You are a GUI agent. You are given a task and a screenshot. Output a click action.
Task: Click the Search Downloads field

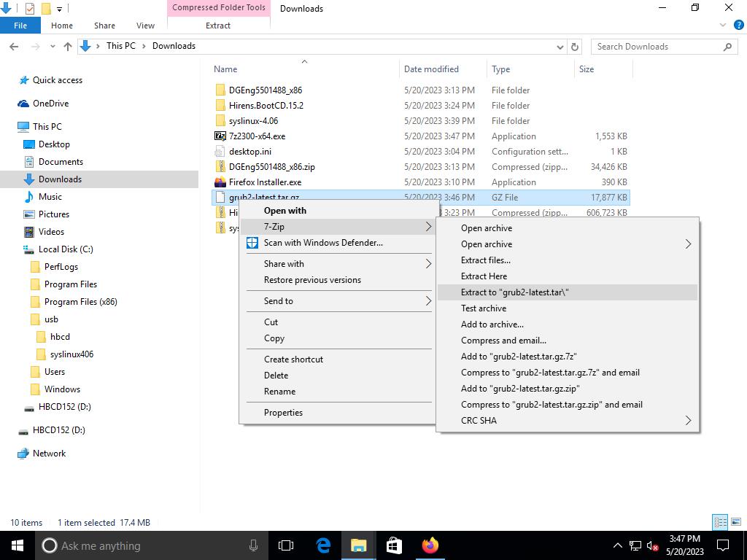point(657,46)
